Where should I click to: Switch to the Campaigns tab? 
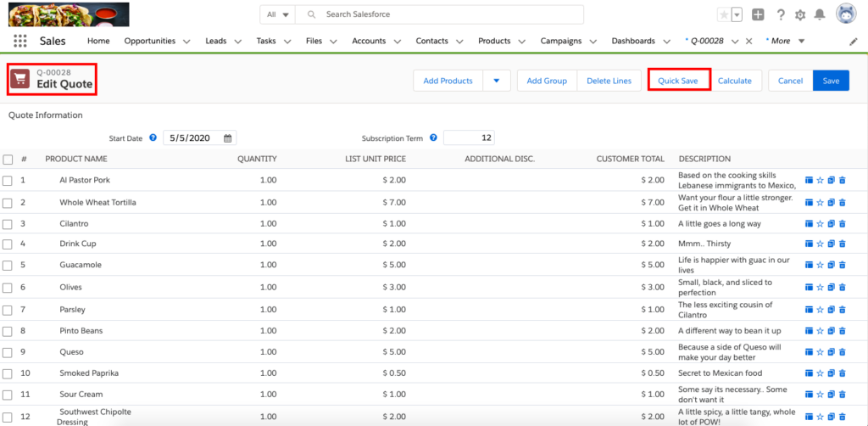[x=563, y=41]
